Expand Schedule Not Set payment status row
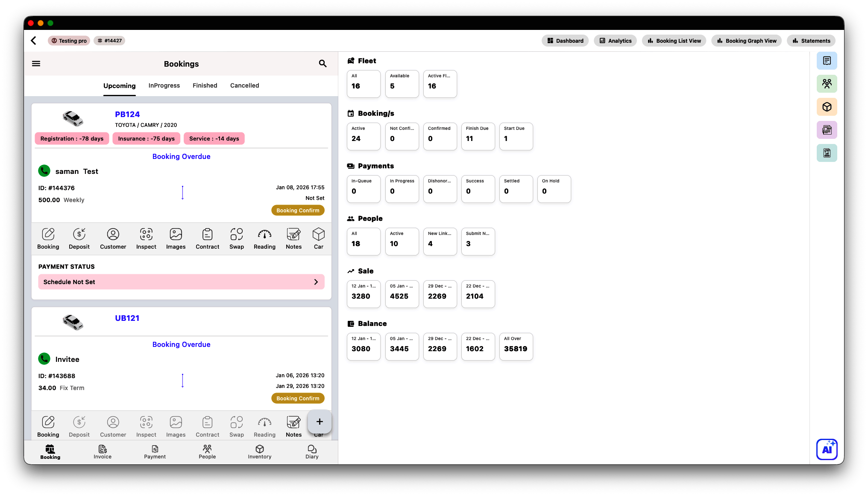 tap(181, 282)
